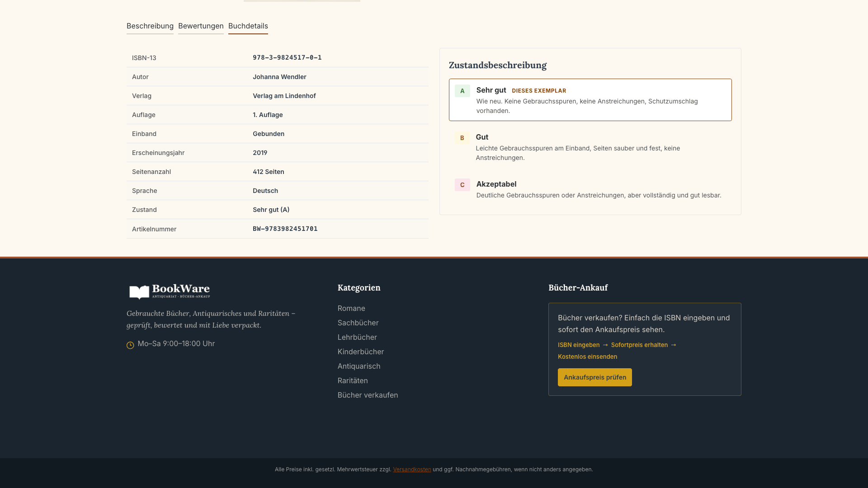
Task: Click the Kostenlos einsenden step text
Action: tap(587, 357)
